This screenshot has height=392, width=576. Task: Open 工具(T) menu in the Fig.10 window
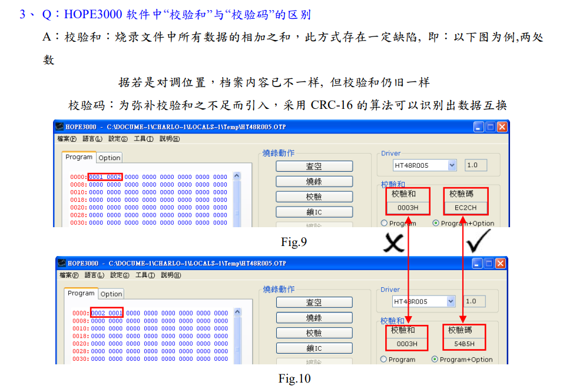point(145,275)
